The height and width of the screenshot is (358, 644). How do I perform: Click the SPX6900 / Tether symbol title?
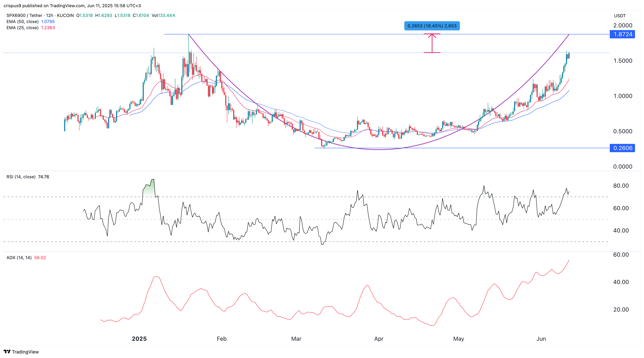click(x=25, y=15)
